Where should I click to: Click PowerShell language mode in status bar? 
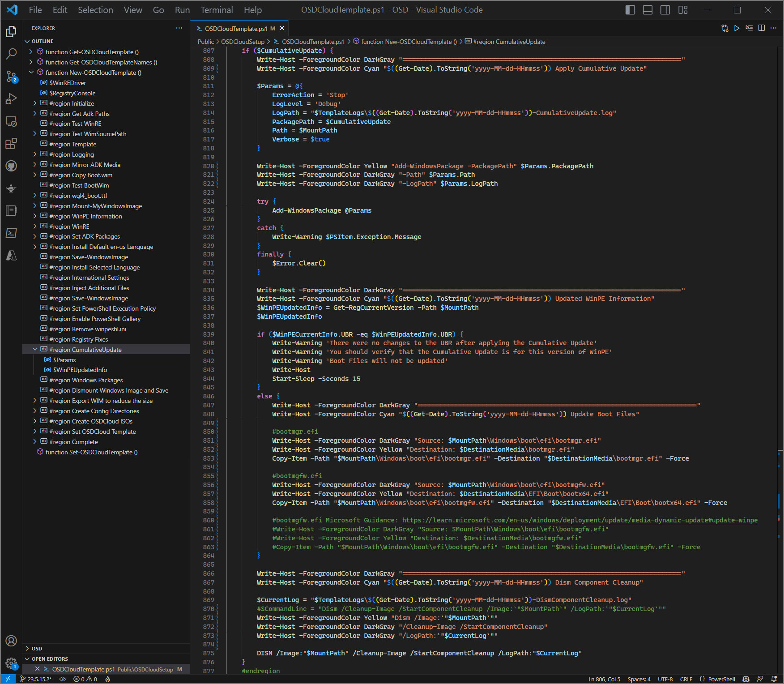pos(721,679)
